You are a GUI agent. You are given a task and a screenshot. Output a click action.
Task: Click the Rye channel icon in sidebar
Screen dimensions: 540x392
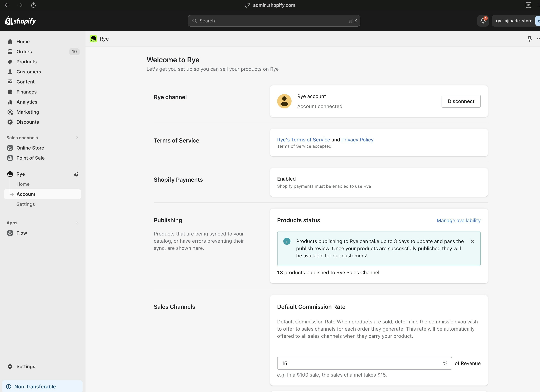[10, 174]
